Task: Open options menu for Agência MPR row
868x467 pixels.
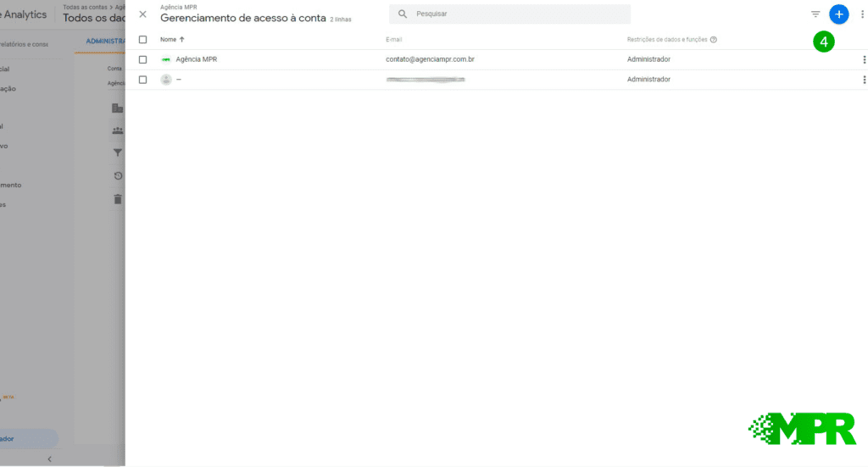Action: 864,59
